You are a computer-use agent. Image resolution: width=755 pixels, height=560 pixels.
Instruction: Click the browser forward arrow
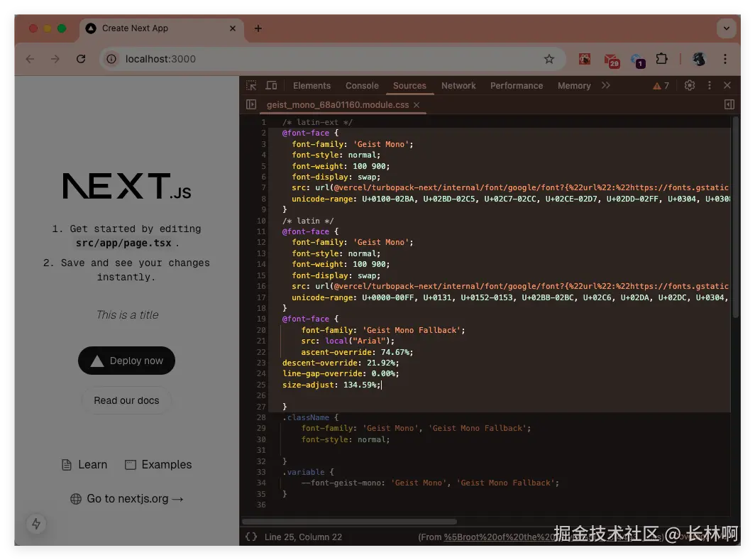tap(55, 59)
